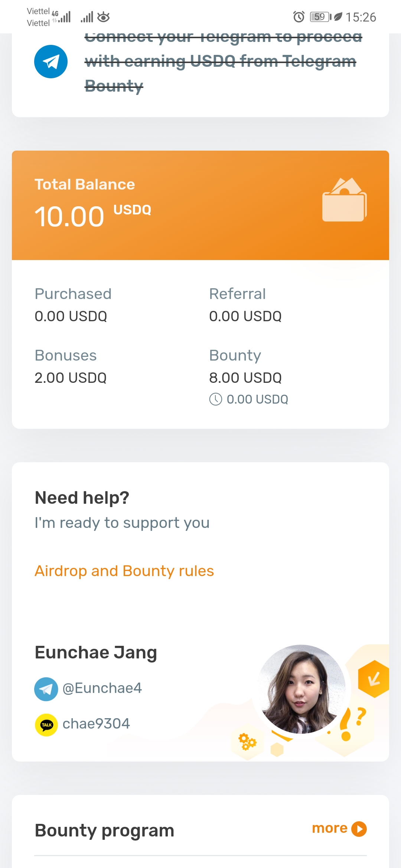Open the chae9304 KakaoTalk contact
Screen dimensions: 401x868
[x=96, y=724]
